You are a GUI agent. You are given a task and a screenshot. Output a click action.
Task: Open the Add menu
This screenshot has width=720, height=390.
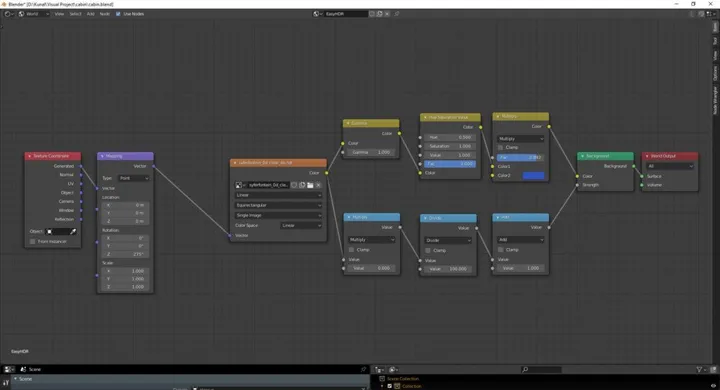[x=90, y=14]
